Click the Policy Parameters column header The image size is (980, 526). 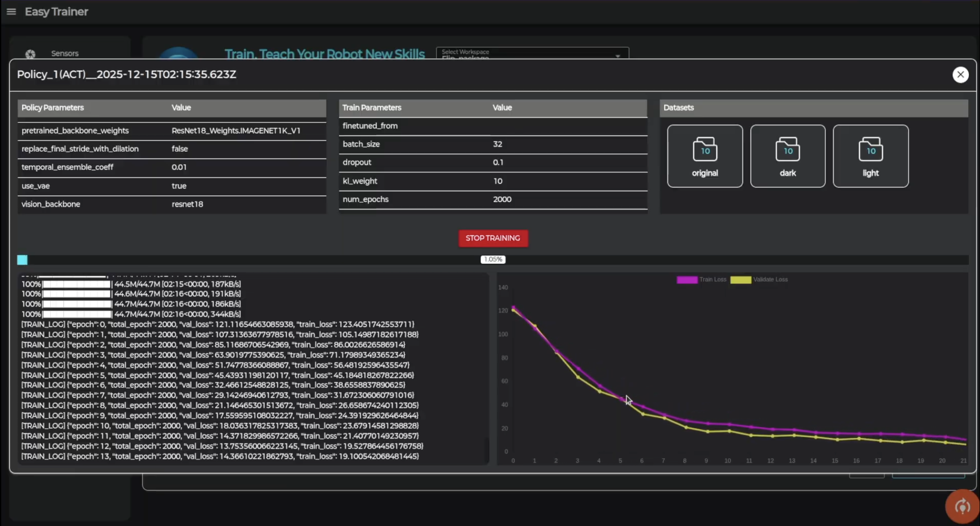click(x=53, y=108)
